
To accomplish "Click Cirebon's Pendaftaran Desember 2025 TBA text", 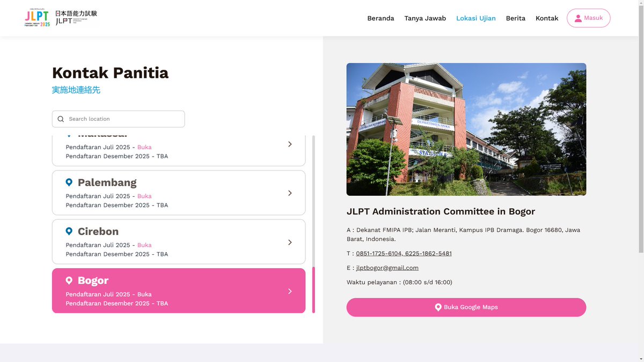I will pos(116,254).
